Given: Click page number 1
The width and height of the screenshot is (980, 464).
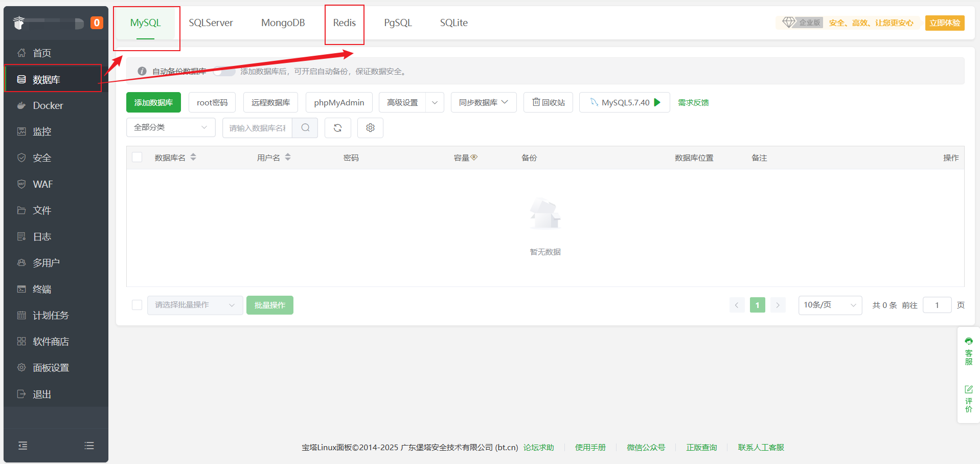Looking at the screenshot, I should [x=758, y=305].
